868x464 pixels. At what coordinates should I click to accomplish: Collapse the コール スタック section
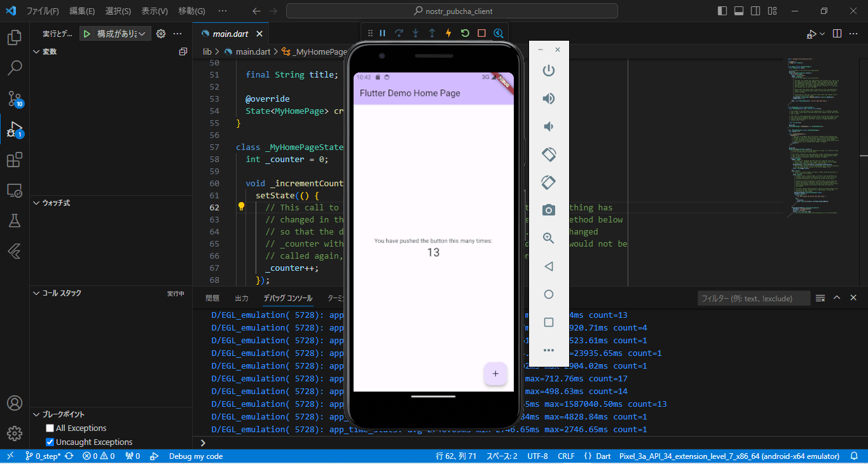coord(36,293)
